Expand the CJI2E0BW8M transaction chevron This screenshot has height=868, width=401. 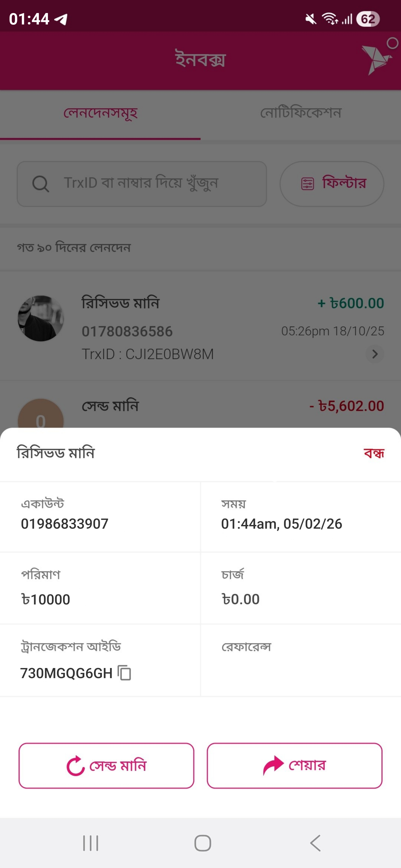point(374,354)
